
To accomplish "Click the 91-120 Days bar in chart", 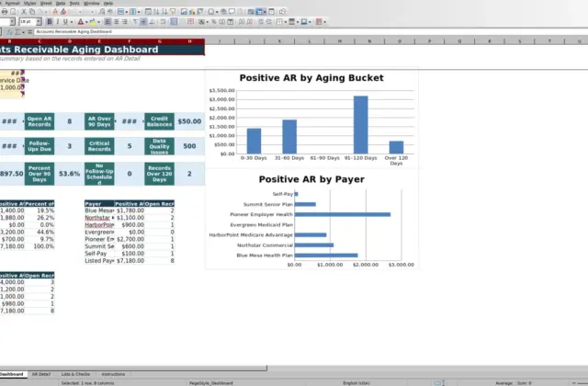I will tap(361, 125).
